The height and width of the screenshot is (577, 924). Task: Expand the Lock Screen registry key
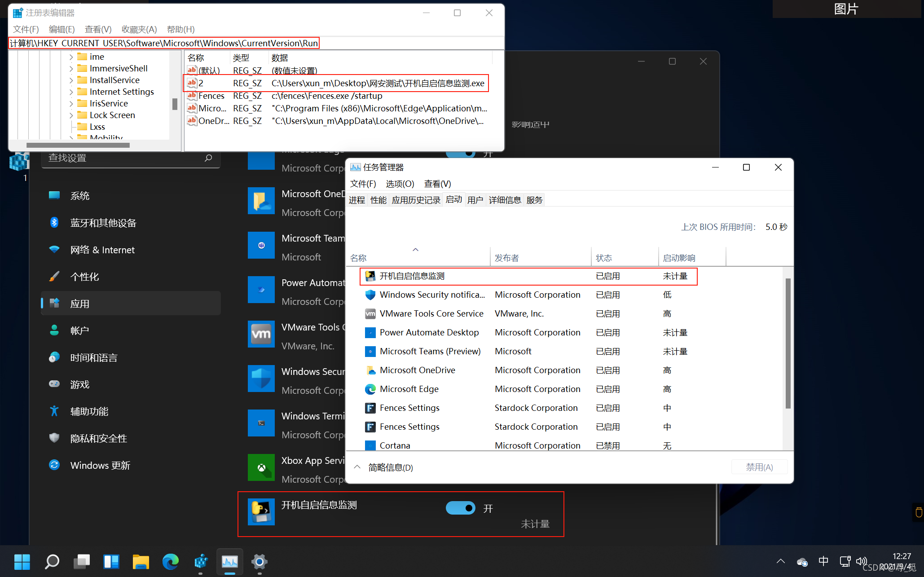point(71,115)
